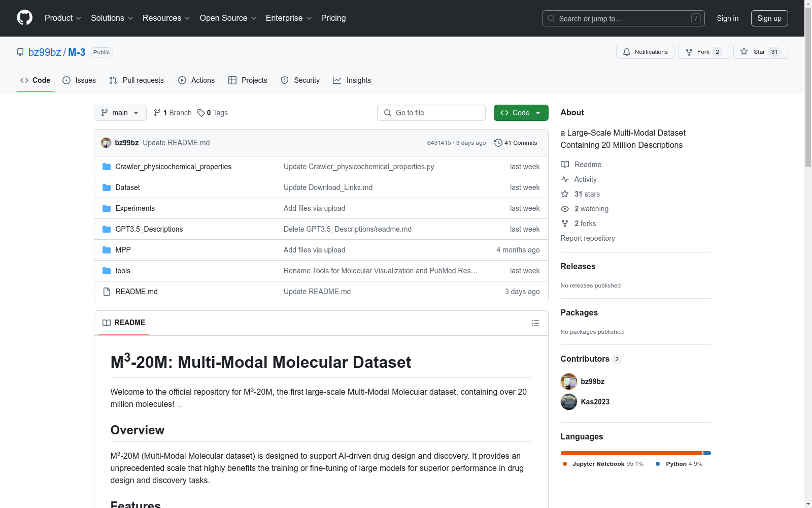Image resolution: width=812 pixels, height=508 pixels.
Task: Click the fork icon in Fork button
Action: [x=689, y=52]
